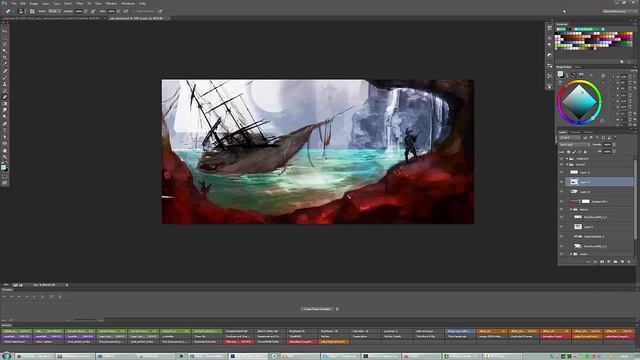Screen dimensions: 640x360
Task: Select the Path Selection tool
Action: coord(5,137)
